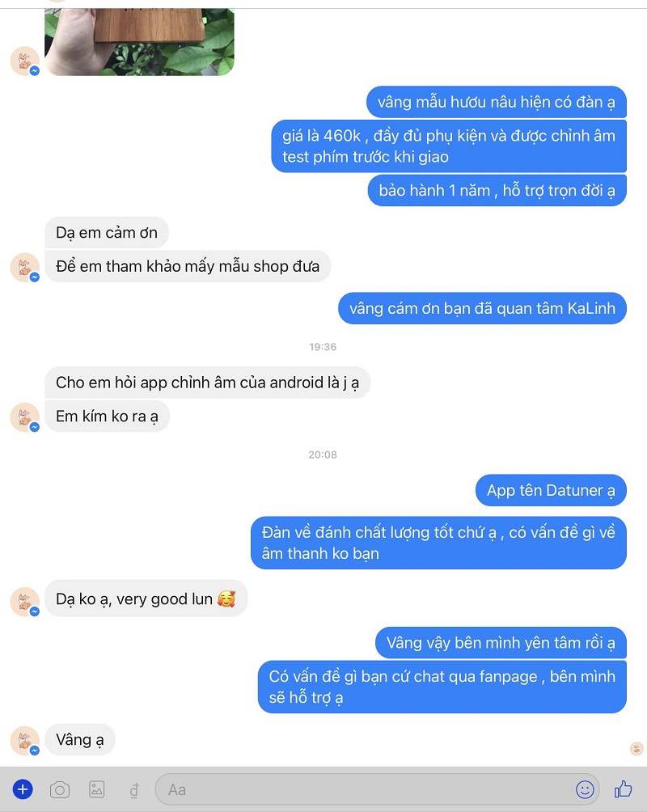Screen dimensions: 647x812
Task: Tap the 'bảo hành 1 năm' message
Action: (x=497, y=191)
